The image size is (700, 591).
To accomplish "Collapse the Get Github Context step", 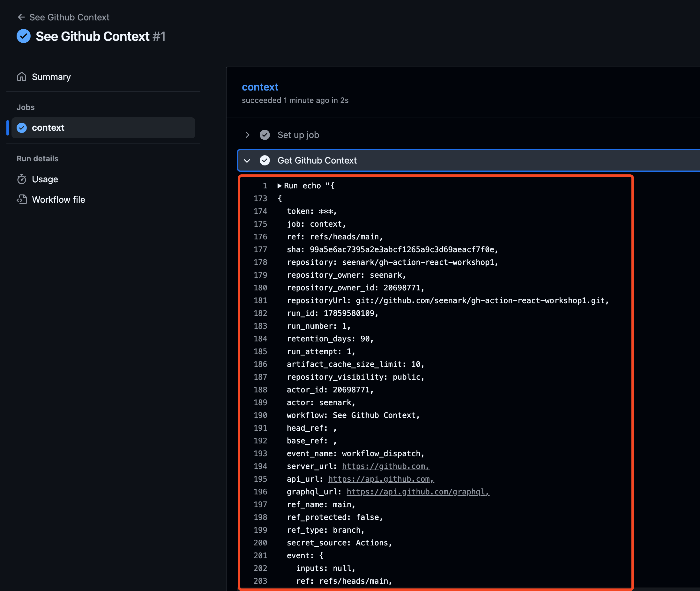I will tap(247, 160).
